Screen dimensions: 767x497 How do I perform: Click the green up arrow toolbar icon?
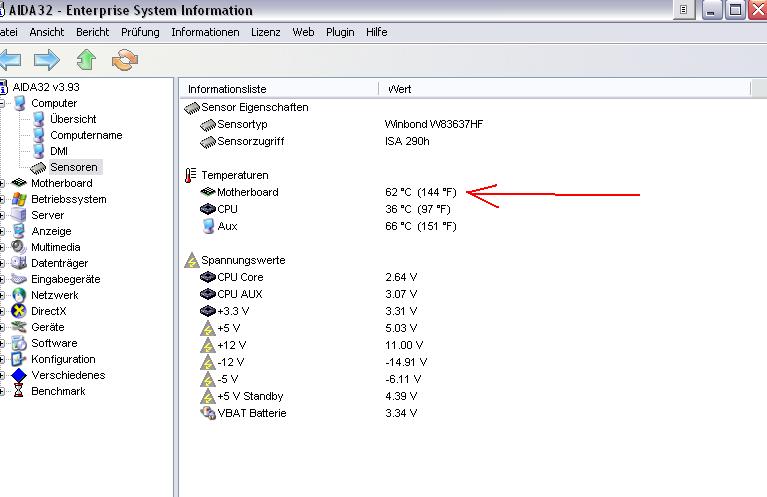[86, 60]
